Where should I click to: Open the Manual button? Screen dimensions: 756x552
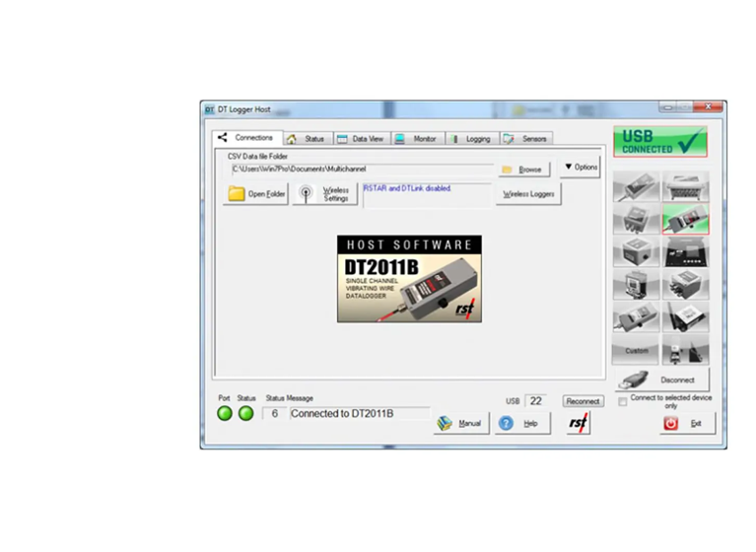tap(461, 423)
